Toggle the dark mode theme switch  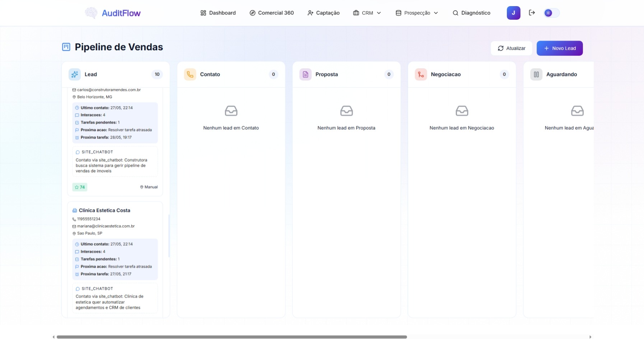(552, 13)
